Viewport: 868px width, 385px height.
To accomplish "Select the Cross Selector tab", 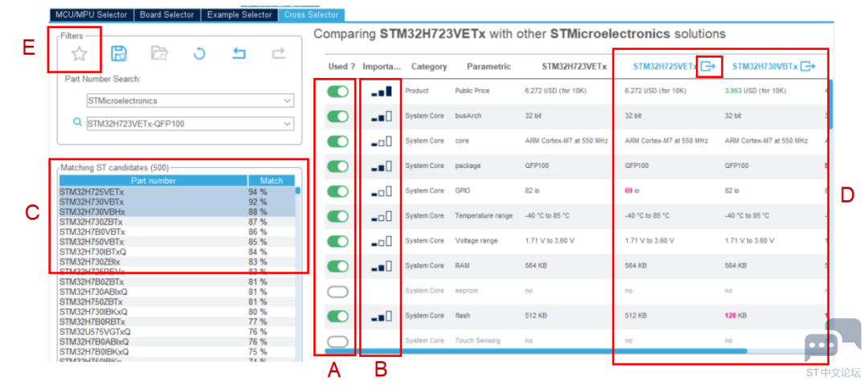I will click(x=312, y=14).
